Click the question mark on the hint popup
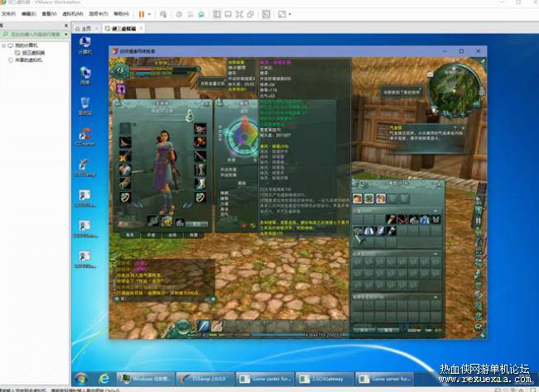The height and width of the screenshot is (392, 539). click(455, 128)
